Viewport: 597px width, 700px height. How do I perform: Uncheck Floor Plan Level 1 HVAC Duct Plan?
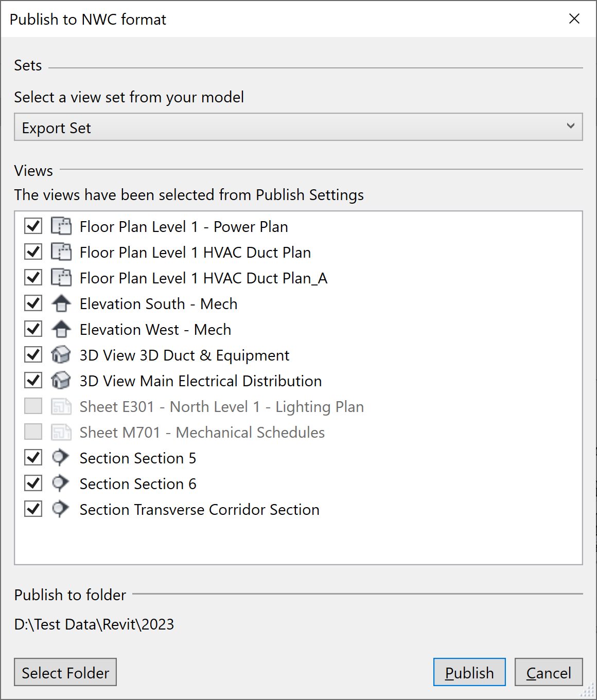click(x=32, y=252)
